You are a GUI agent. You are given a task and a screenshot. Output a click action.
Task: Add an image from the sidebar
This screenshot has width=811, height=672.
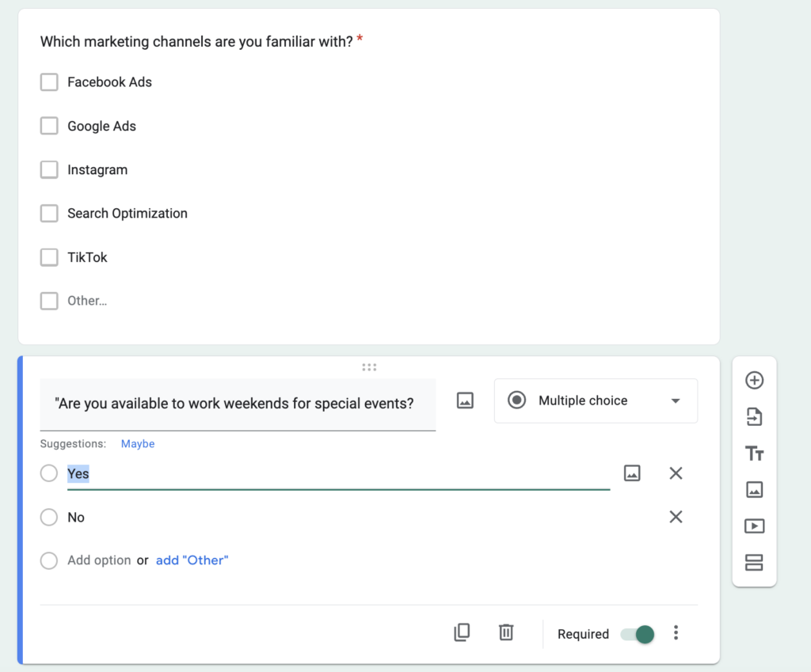[754, 489]
